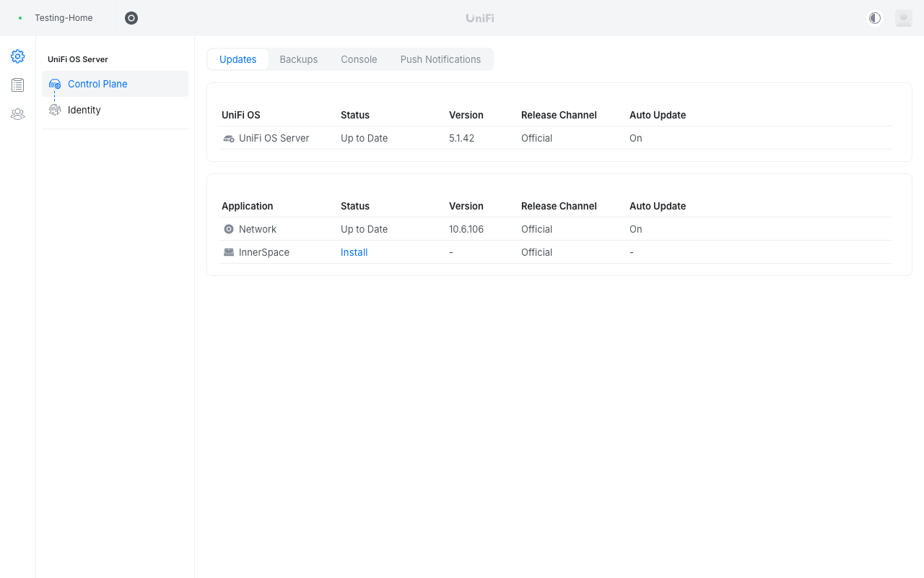The width and height of the screenshot is (924, 578).
Task: Switch to the Console tab
Action: 359,59
